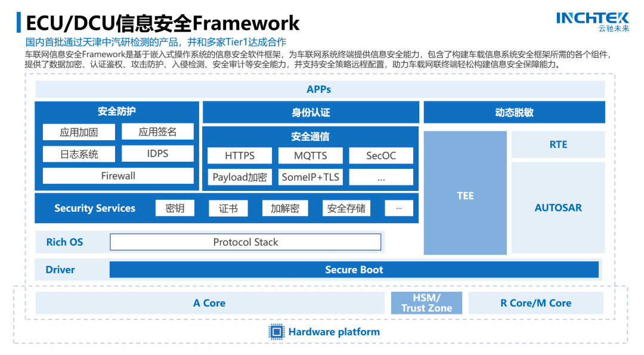Screen dimensions: 644x355
Task: Click the SecOC button
Action: tap(380, 155)
